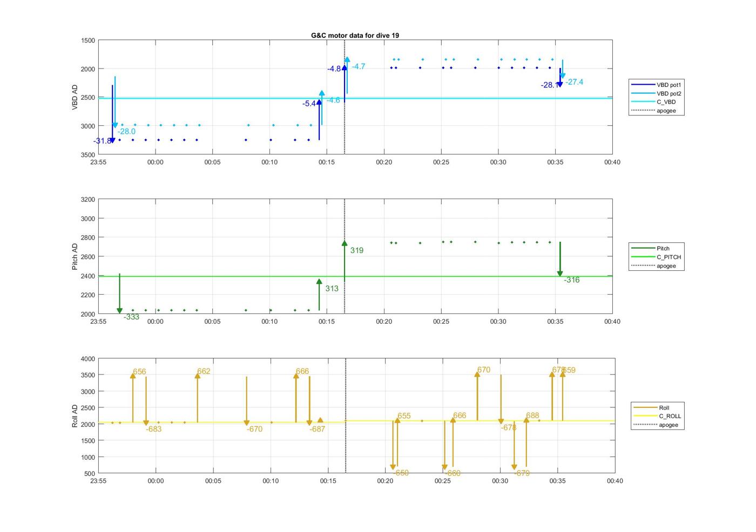Click the -28.1 data label in VBD plot
Screen dimensions: 756x532
click(x=550, y=85)
